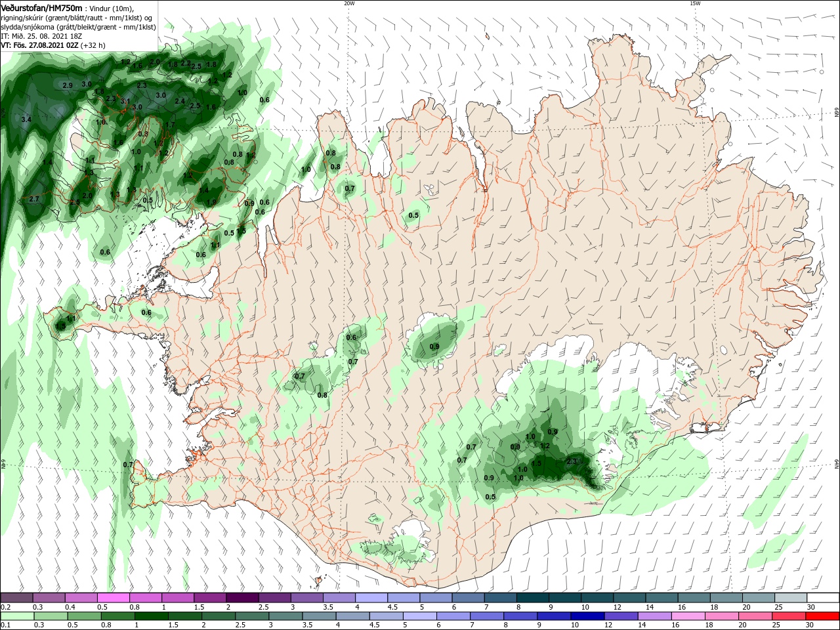This screenshot has height=630, width=840.
Task: Click the '3.4' precipitation value
Action: 26,119
